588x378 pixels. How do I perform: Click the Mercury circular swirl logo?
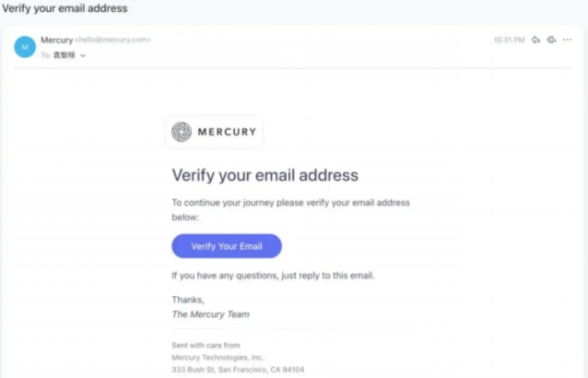182,132
